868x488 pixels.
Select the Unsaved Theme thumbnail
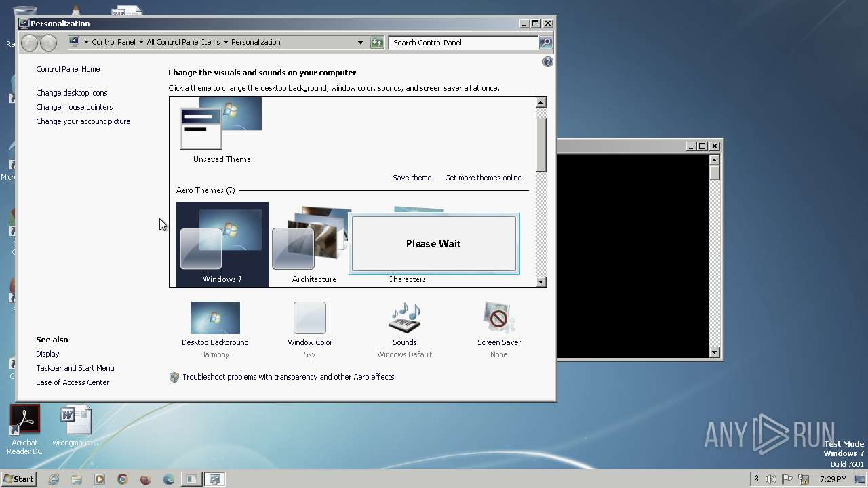221,123
